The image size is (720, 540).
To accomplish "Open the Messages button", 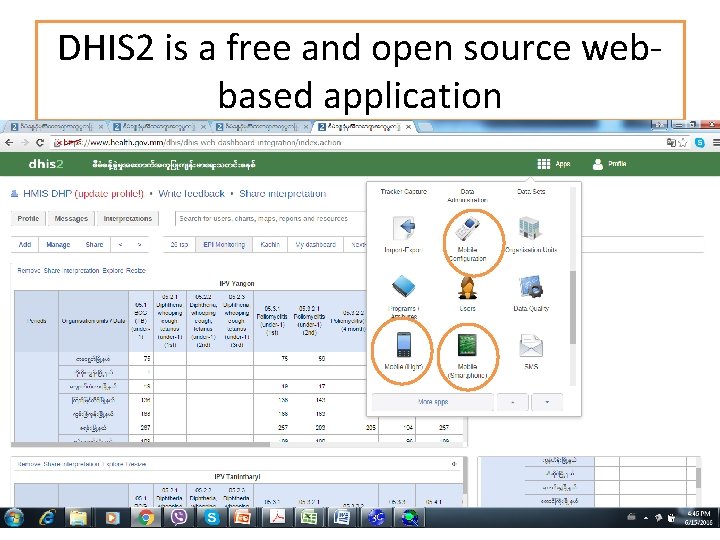I will (71, 219).
